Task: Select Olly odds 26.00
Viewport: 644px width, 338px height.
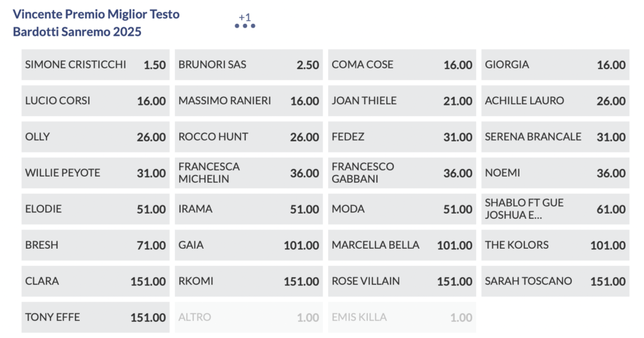Action: pos(96,137)
